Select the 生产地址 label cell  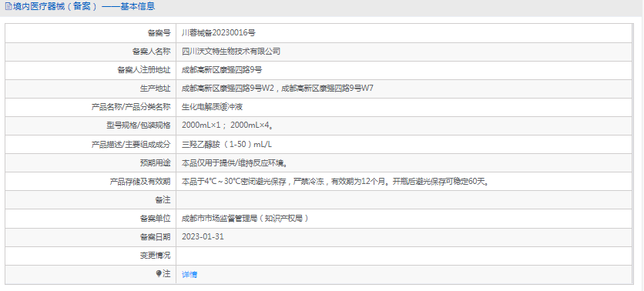[90, 89]
